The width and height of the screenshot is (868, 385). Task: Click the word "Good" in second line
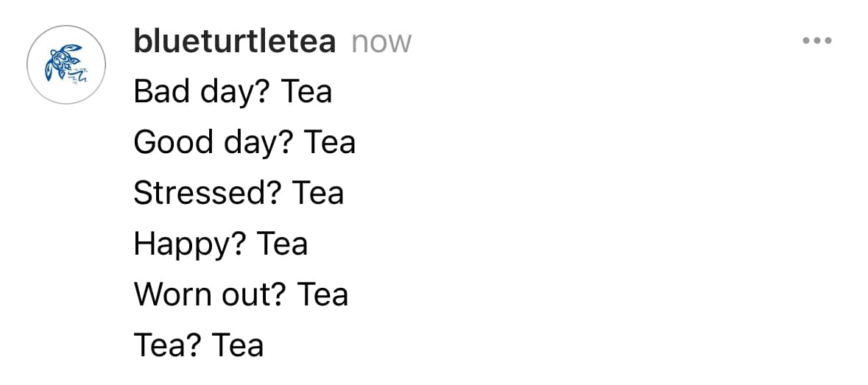174,141
